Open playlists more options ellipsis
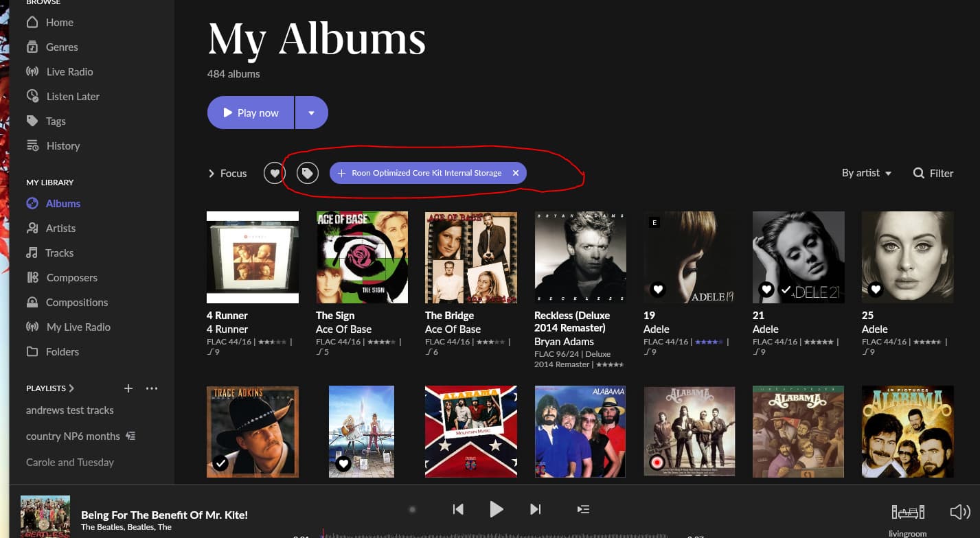This screenshot has height=538, width=980. [x=152, y=388]
